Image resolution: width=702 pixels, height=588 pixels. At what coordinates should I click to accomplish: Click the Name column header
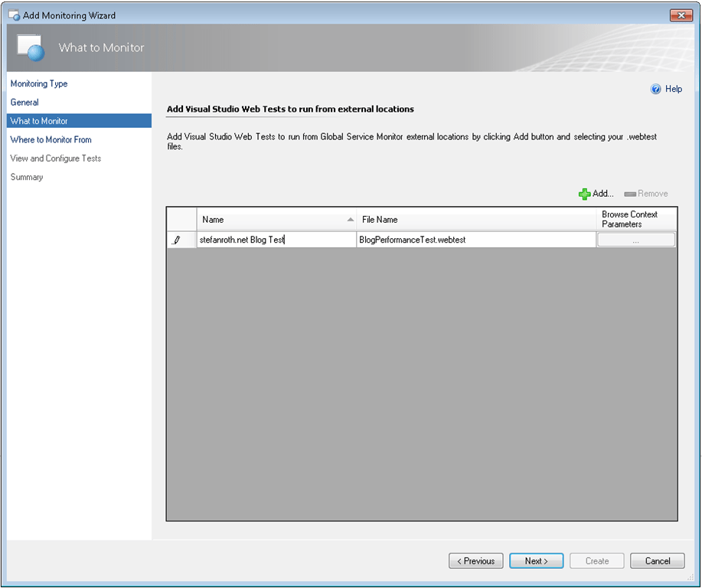click(x=276, y=220)
